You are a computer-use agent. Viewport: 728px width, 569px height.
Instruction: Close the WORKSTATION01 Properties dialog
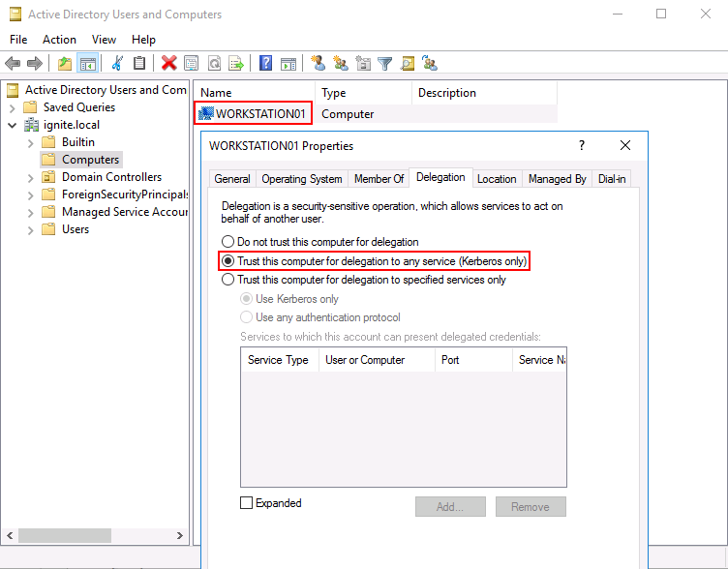coord(625,145)
